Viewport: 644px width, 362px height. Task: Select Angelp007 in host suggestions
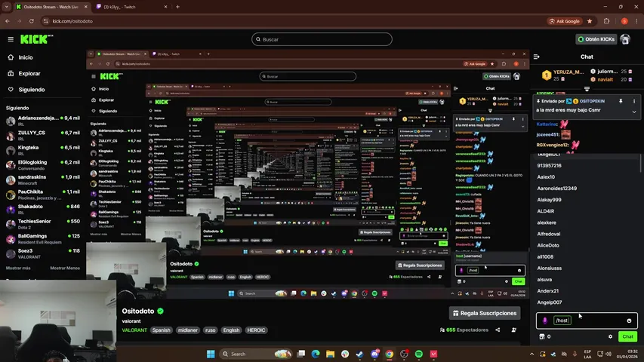550,302
